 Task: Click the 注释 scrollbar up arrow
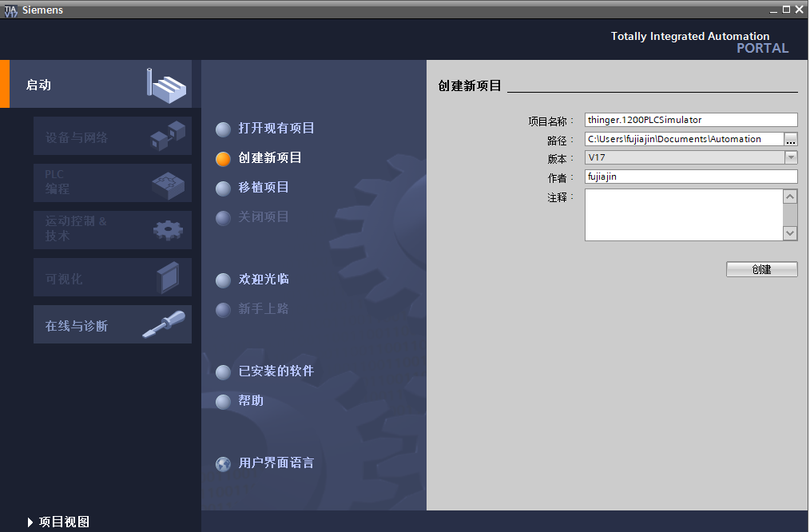pos(790,197)
